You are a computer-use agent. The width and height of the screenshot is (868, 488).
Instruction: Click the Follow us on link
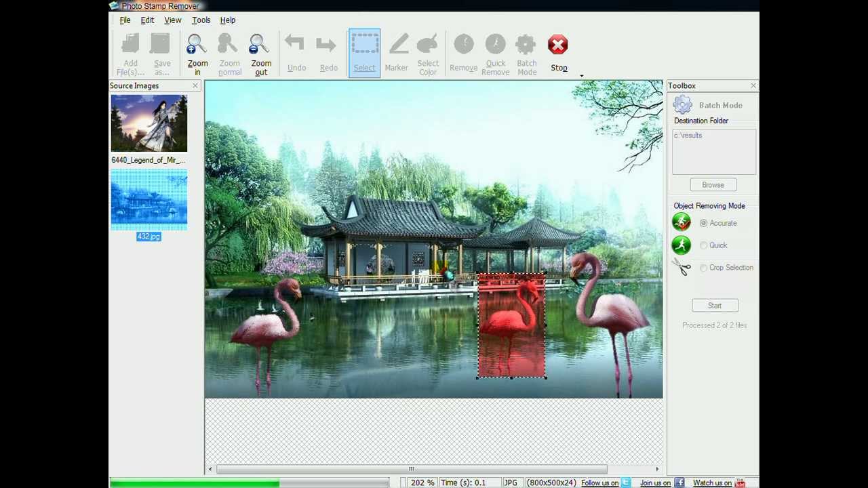point(600,483)
